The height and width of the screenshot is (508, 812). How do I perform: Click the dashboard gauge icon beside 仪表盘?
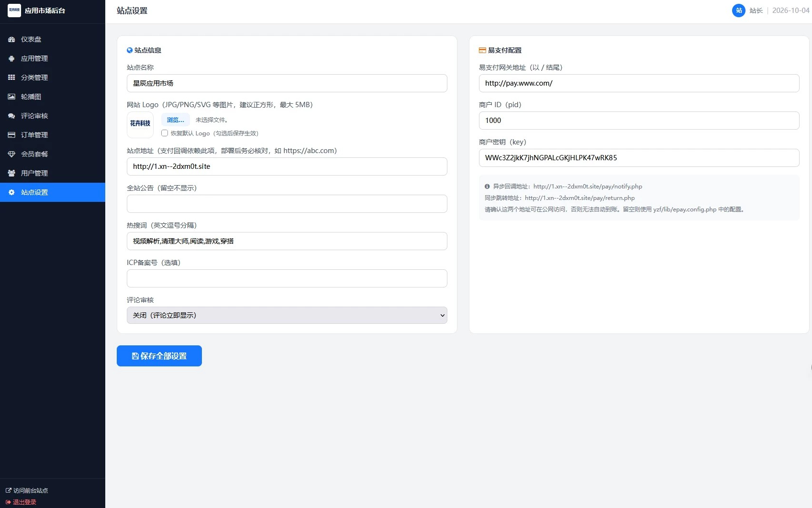click(x=11, y=39)
